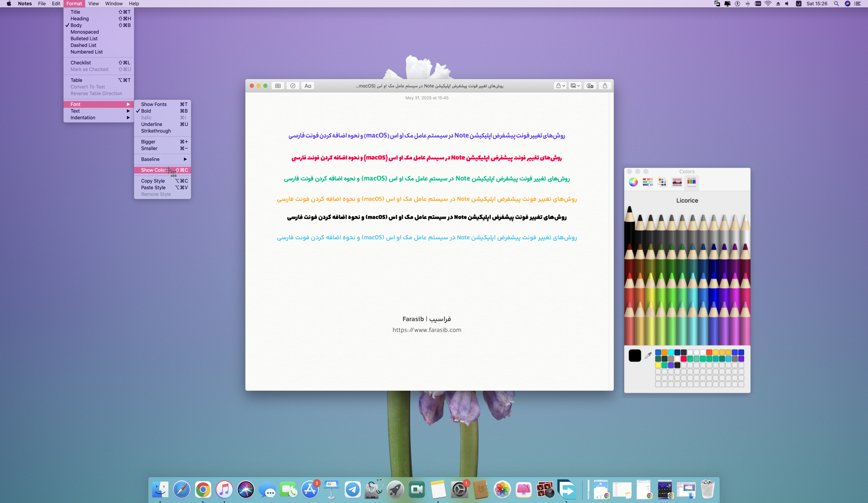The height and width of the screenshot is (503, 868).
Task: Choose Paste Style menu item
Action: pyautogui.click(x=162, y=187)
